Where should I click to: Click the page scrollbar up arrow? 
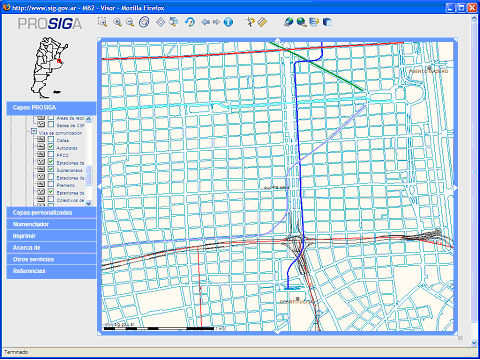474,19
